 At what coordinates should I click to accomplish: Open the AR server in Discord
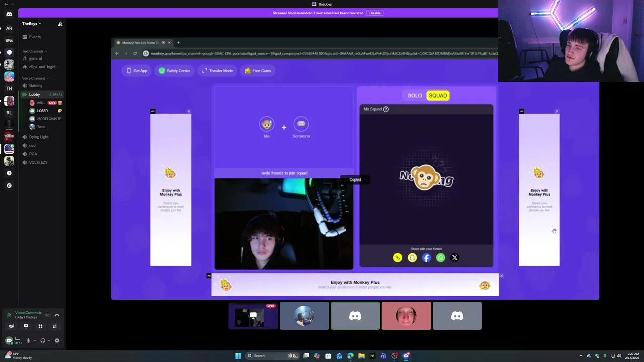click(9, 28)
